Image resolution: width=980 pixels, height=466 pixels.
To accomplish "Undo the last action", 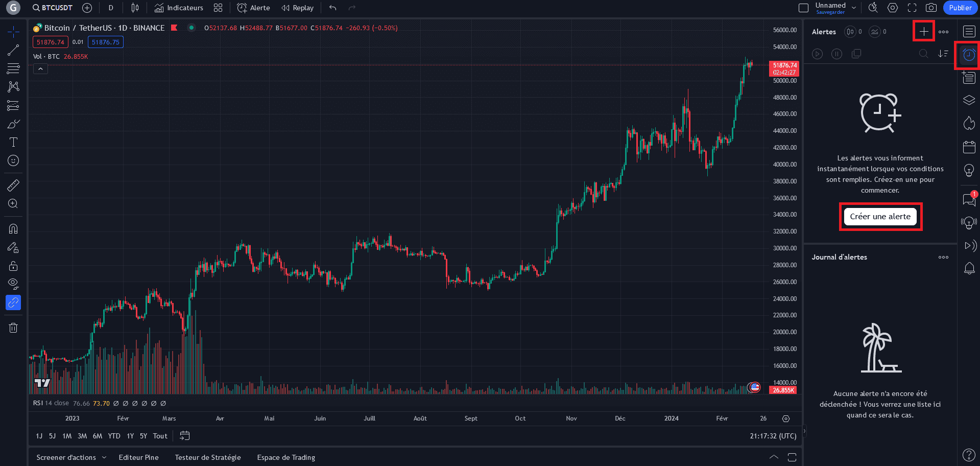I will point(333,8).
